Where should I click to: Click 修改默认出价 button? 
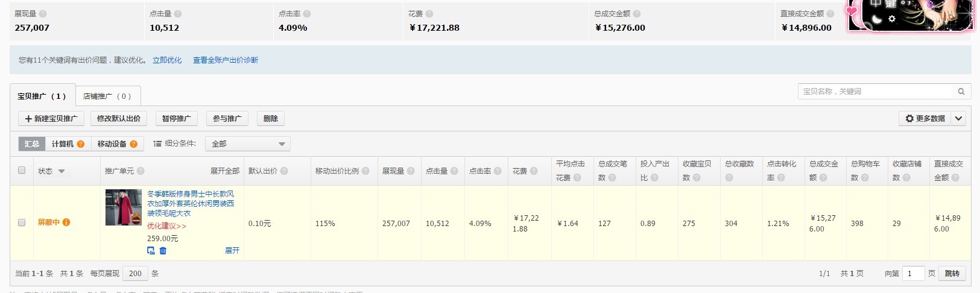point(119,119)
